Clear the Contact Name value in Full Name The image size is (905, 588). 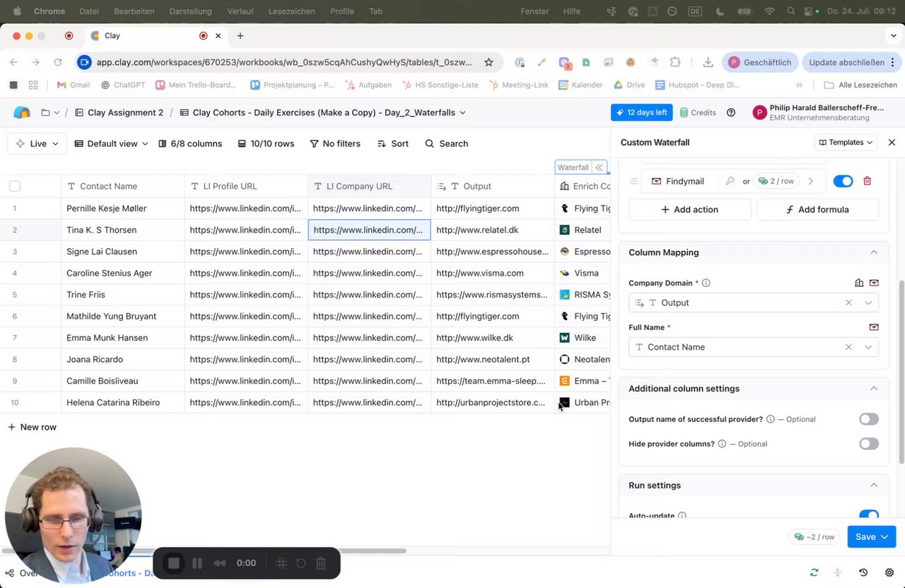coord(848,347)
